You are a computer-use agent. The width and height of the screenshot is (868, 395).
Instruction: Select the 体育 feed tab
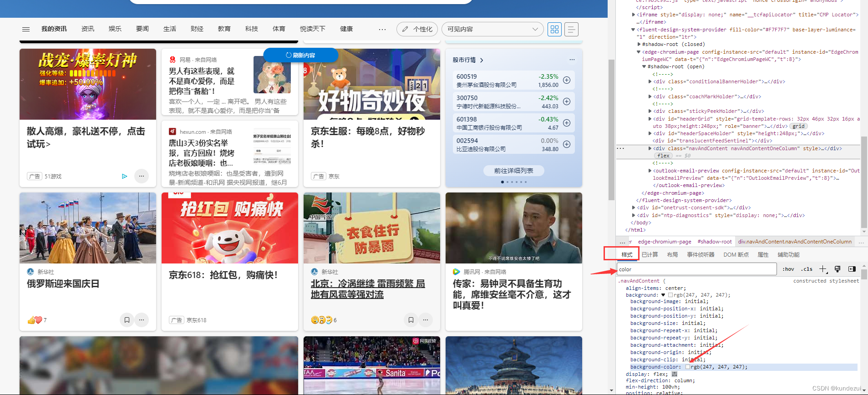pos(279,29)
